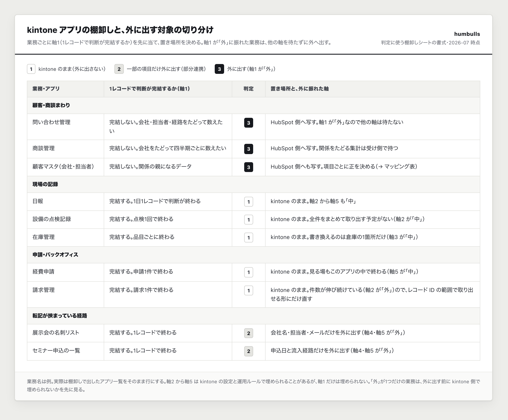This screenshot has width=508, height=420.
Task: Click the 'セミナー申込の一覧' cell
Action: pyautogui.click(x=65, y=351)
